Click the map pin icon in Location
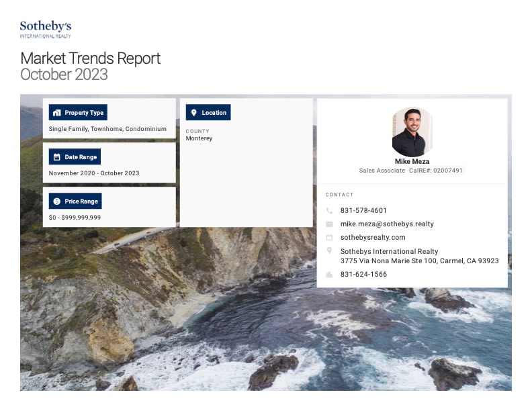This screenshot has height=411, width=532. pos(193,113)
